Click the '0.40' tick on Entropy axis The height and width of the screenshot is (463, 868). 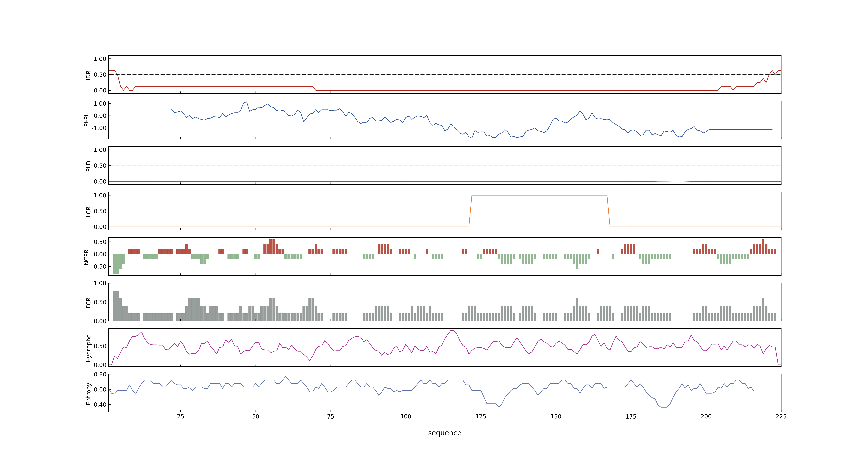[x=100, y=405]
